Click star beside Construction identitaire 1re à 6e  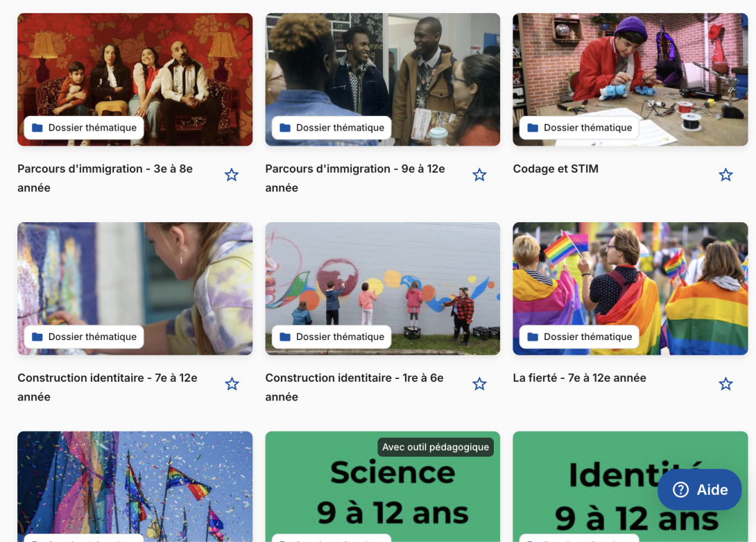479,384
